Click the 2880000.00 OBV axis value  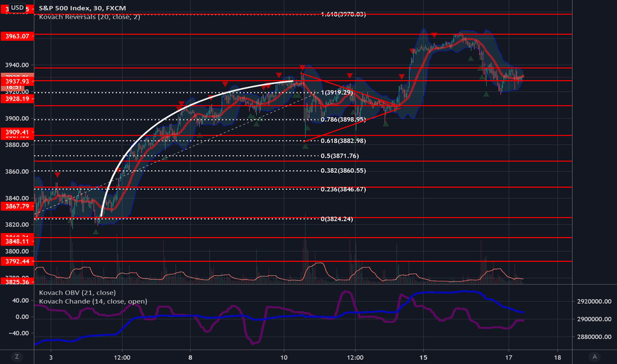pyautogui.click(x=594, y=337)
